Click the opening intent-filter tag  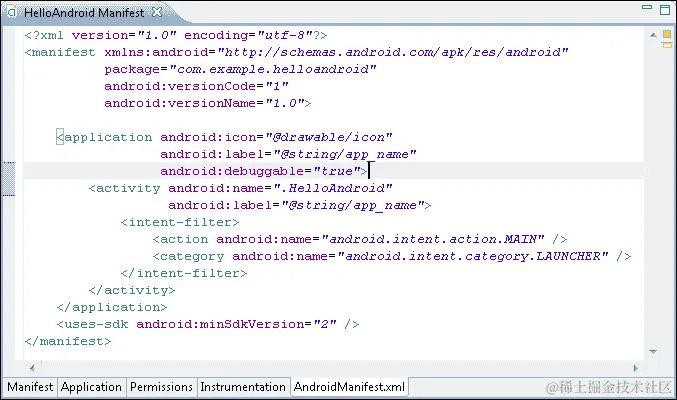[x=180, y=222]
